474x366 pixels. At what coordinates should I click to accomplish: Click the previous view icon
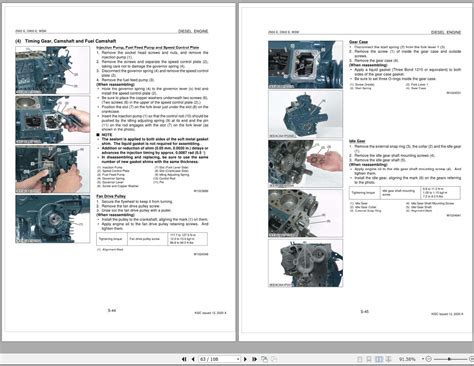264,359
